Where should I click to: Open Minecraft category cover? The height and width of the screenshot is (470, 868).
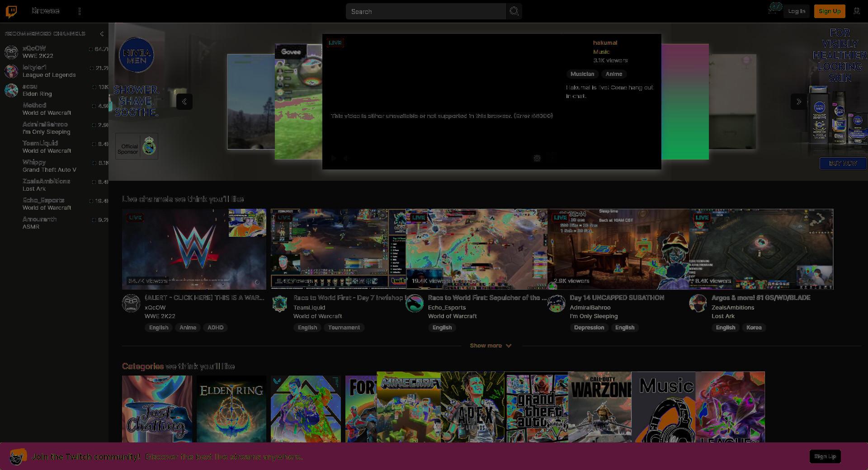(x=409, y=407)
